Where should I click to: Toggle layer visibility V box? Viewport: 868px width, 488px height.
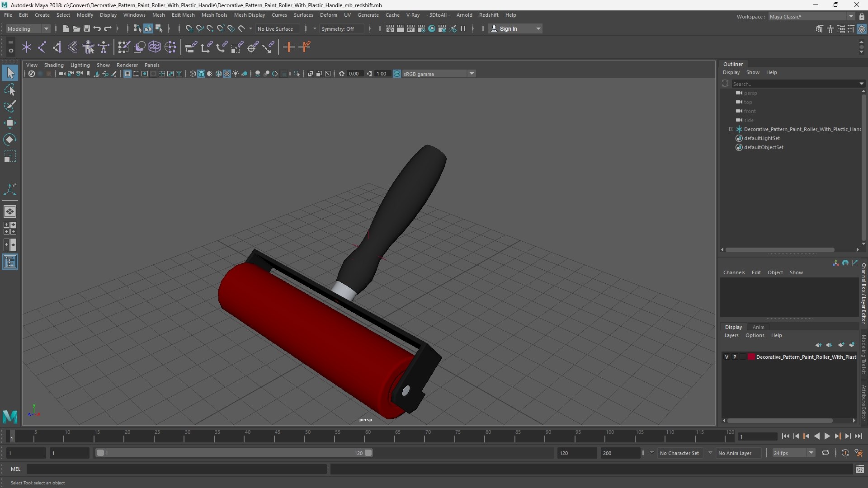[727, 357]
